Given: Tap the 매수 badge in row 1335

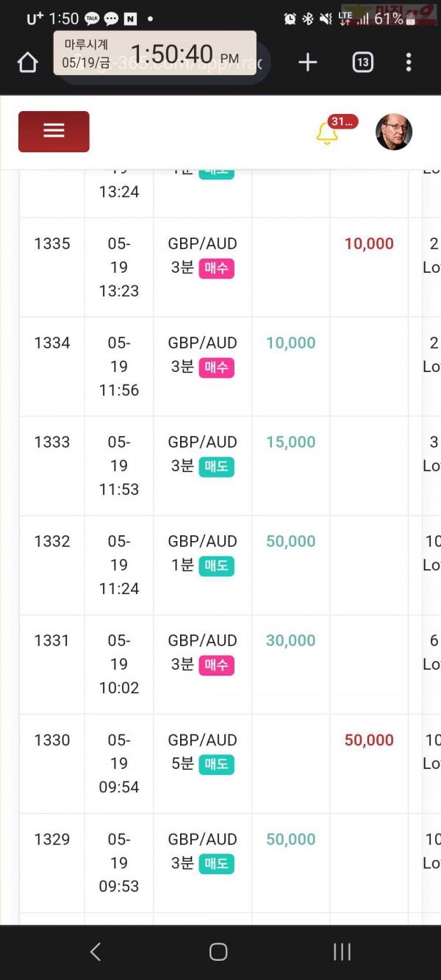Looking at the screenshot, I should (x=216, y=268).
